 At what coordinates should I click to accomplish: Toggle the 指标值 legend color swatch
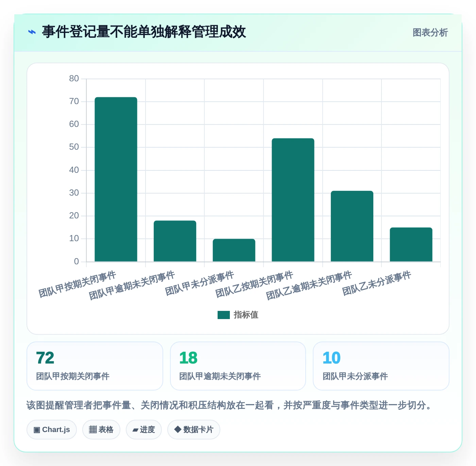[x=224, y=315]
